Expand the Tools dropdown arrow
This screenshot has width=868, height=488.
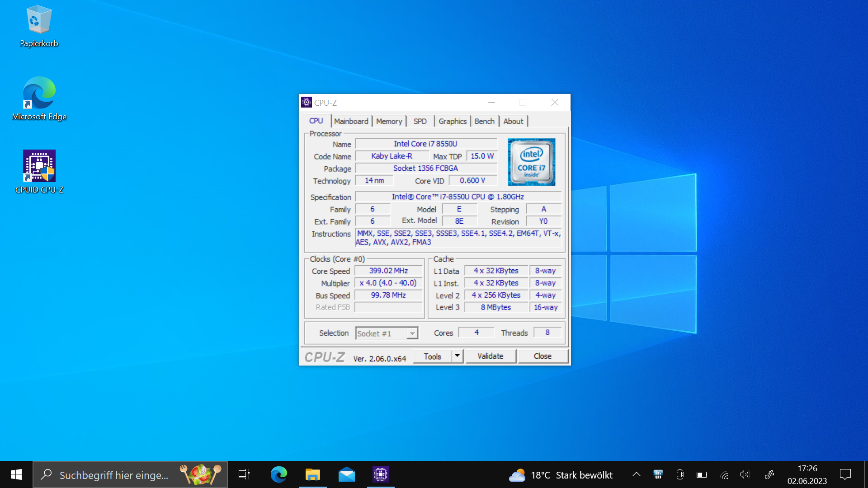point(457,356)
